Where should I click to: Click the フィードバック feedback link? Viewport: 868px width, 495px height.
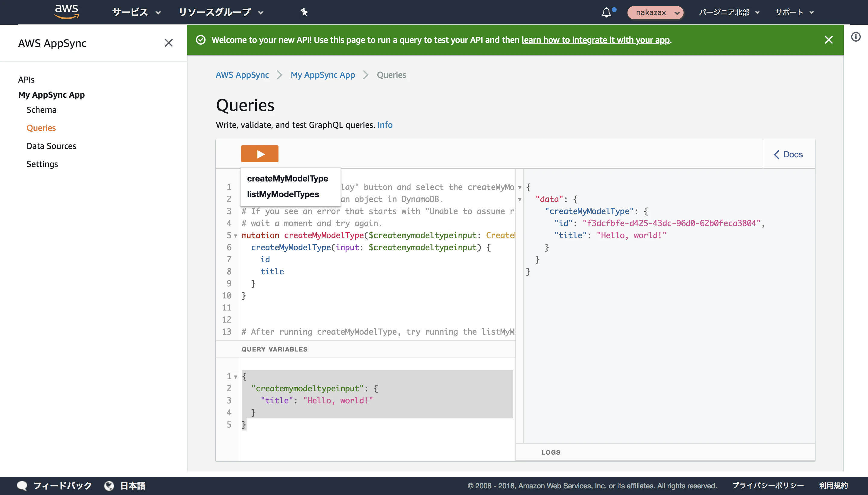[x=62, y=485]
